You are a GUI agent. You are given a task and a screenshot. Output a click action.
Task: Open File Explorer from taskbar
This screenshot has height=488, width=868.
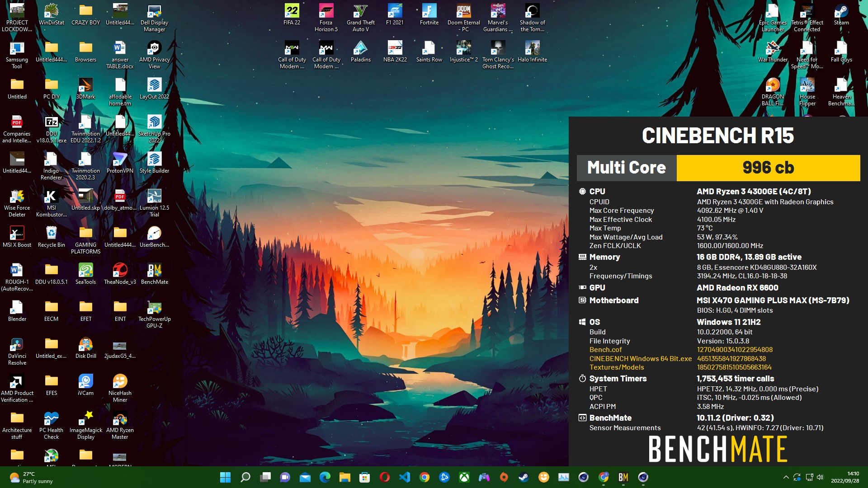[345, 477]
